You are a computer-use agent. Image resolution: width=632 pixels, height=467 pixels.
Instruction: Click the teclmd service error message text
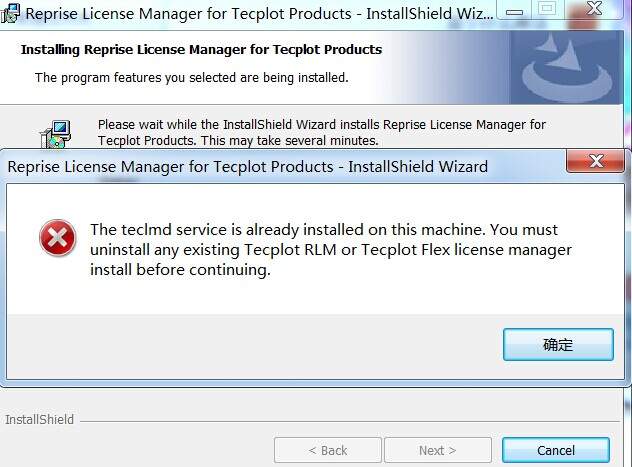(330, 249)
